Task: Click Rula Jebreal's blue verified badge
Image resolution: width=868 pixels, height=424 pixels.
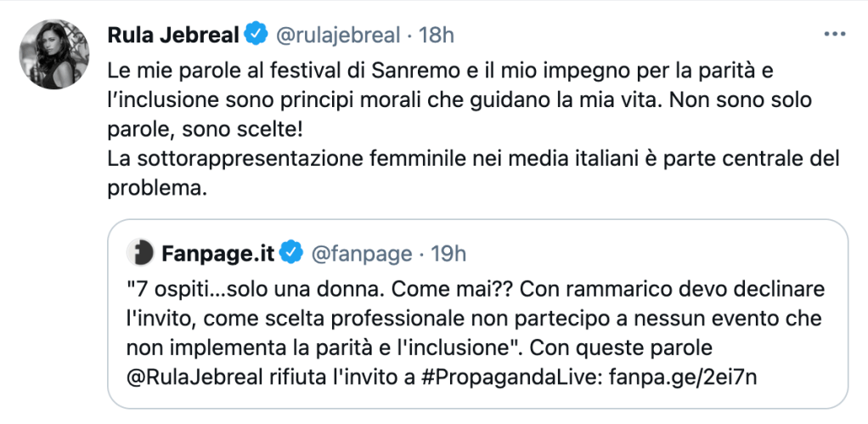Action: [x=255, y=35]
